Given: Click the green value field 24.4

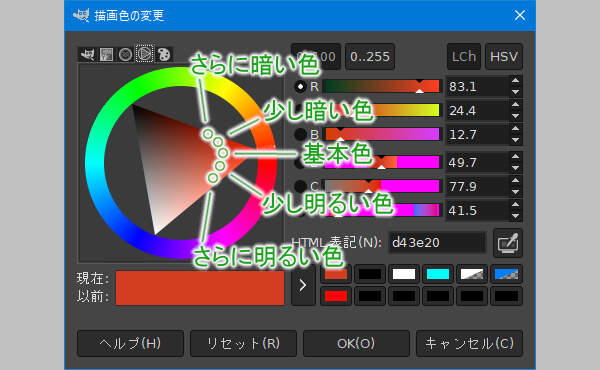Looking at the screenshot, I should 478,111.
